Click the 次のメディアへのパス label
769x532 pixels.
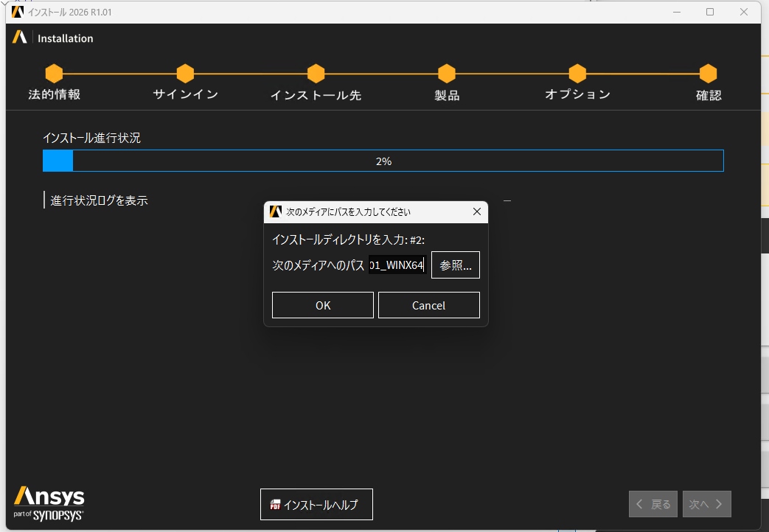pos(319,265)
